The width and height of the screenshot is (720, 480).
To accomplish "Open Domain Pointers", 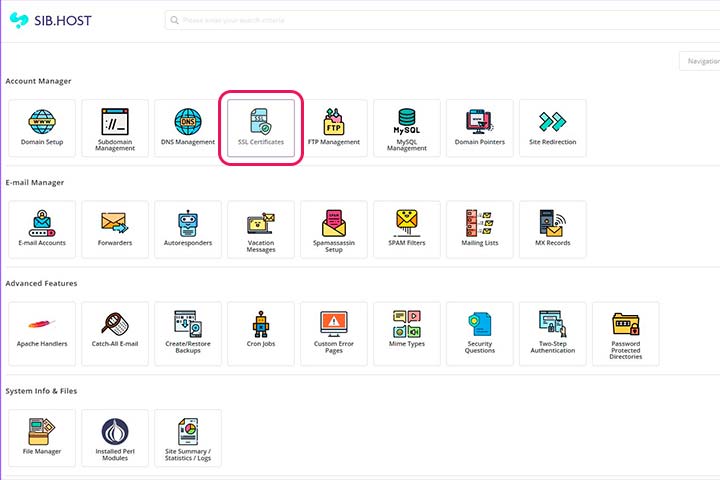I will [480, 128].
